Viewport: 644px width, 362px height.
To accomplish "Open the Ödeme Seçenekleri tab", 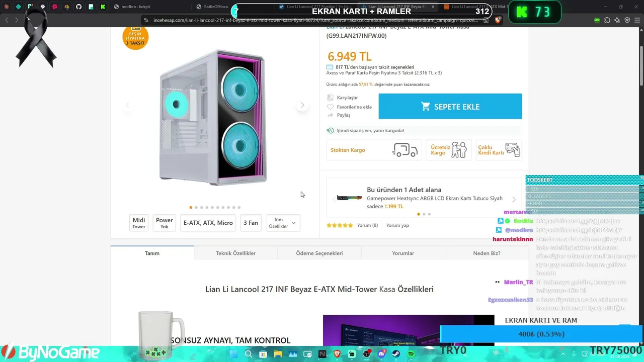I will 319,253.
